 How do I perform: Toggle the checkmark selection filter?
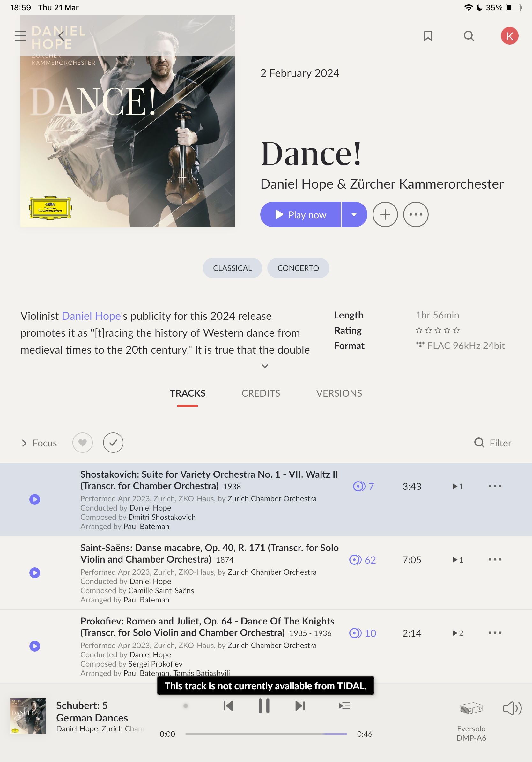click(113, 443)
